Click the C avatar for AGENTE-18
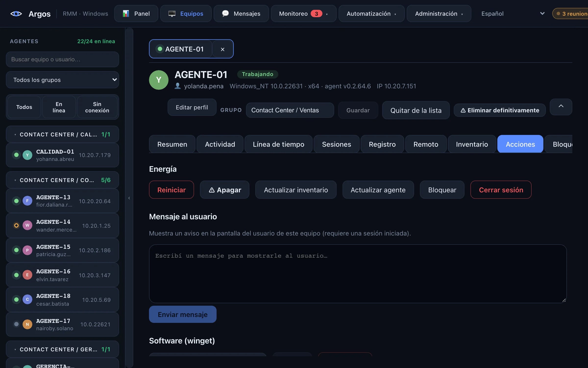The image size is (588, 368). (27, 299)
